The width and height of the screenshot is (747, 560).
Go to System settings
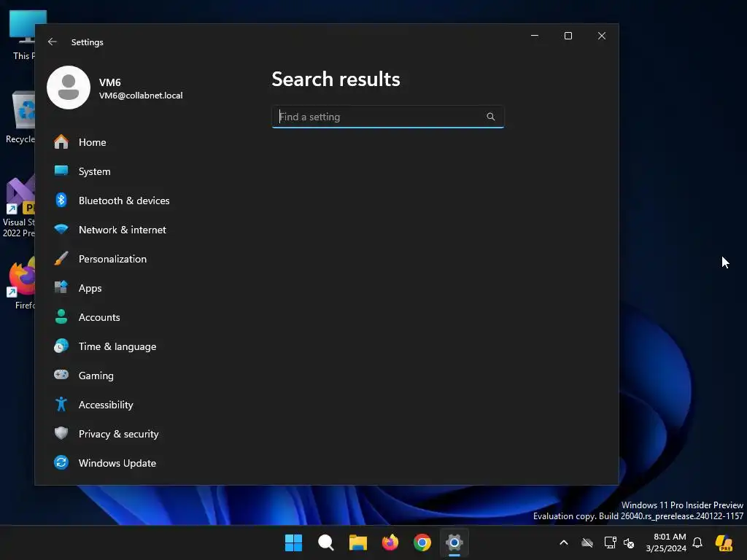pyautogui.click(x=94, y=171)
